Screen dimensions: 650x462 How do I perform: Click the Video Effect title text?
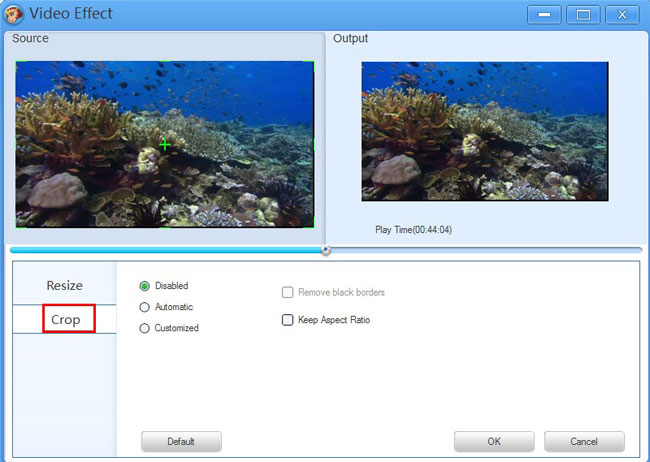coord(71,14)
